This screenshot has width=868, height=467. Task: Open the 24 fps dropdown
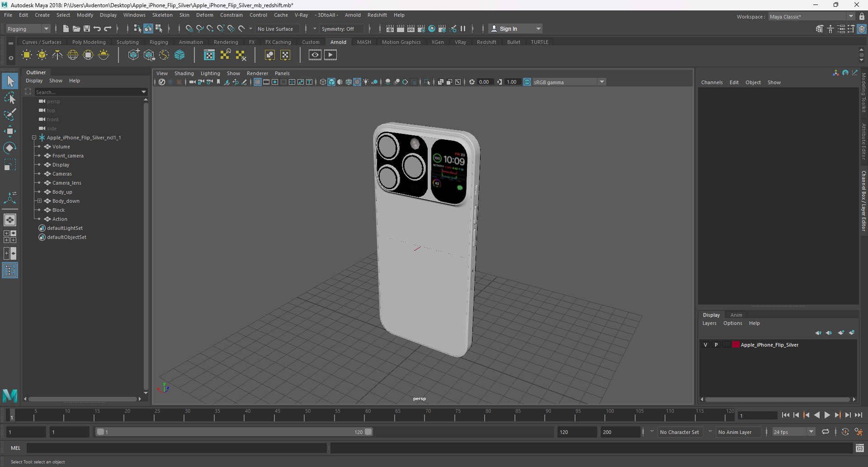[794, 432]
